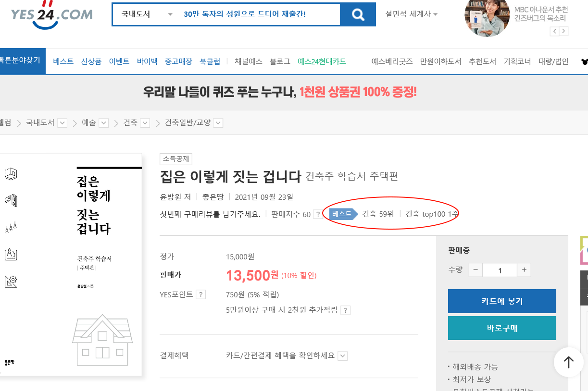The width and height of the screenshot is (588, 391).
Task: Open 바이백 menu item
Action: pos(147,61)
